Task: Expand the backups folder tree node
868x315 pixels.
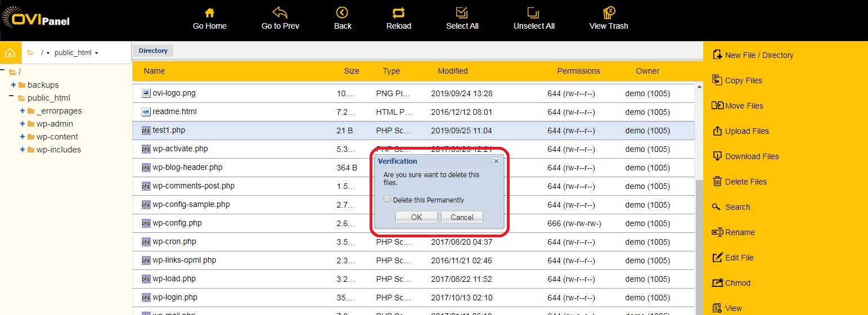Action: [13, 85]
